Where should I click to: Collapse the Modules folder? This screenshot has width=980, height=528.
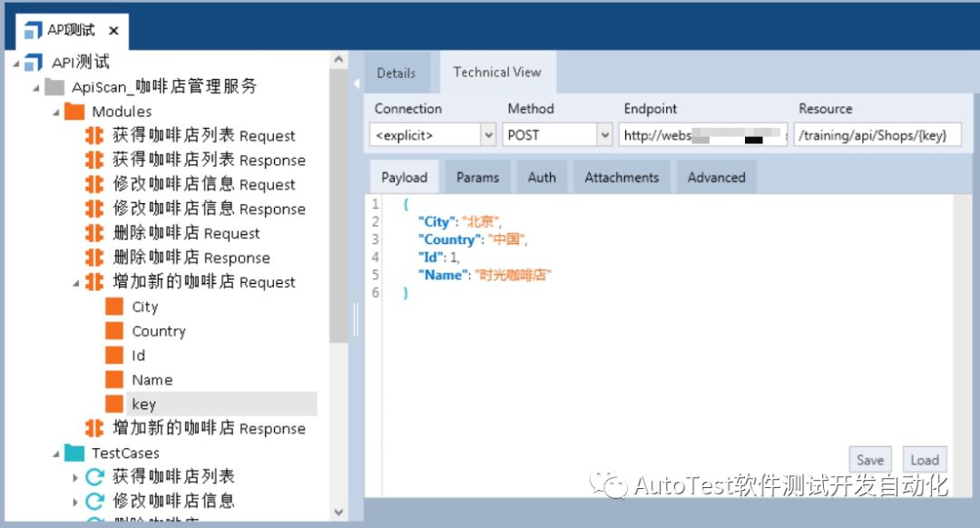(56, 113)
